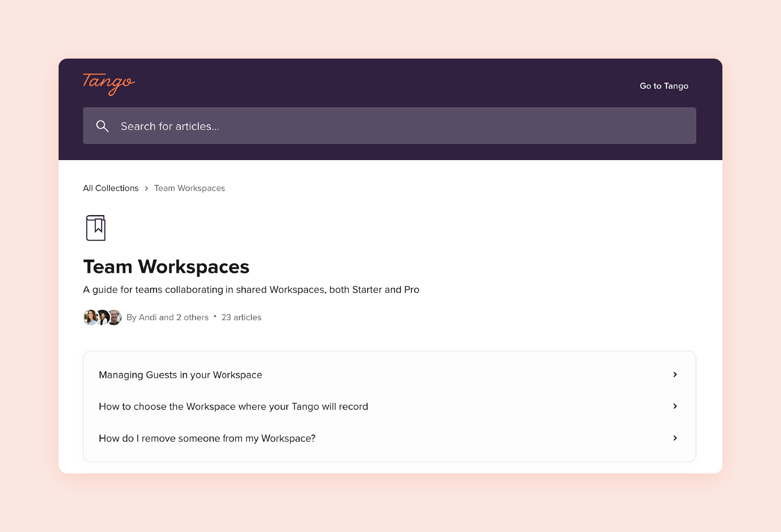781x532 pixels.
Task: Open the chevron next to Workspace recording article
Action: click(x=675, y=406)
